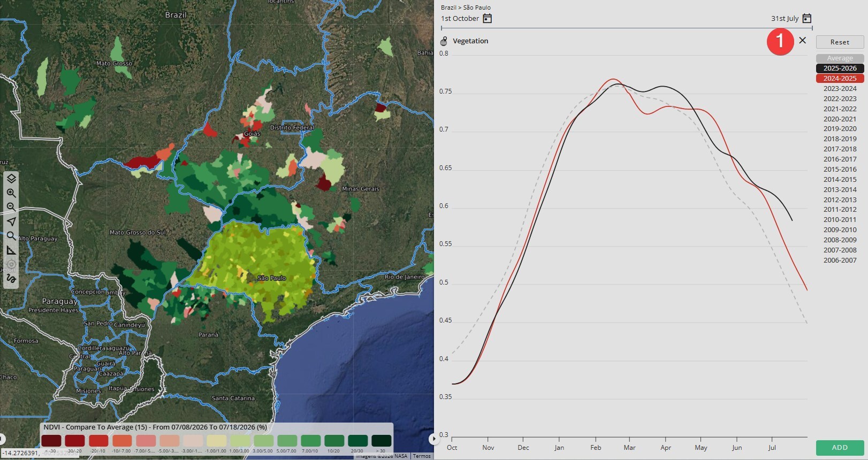Select the darkest red NDVI legend swatch
868x460 pixels.
click(51, 441)
